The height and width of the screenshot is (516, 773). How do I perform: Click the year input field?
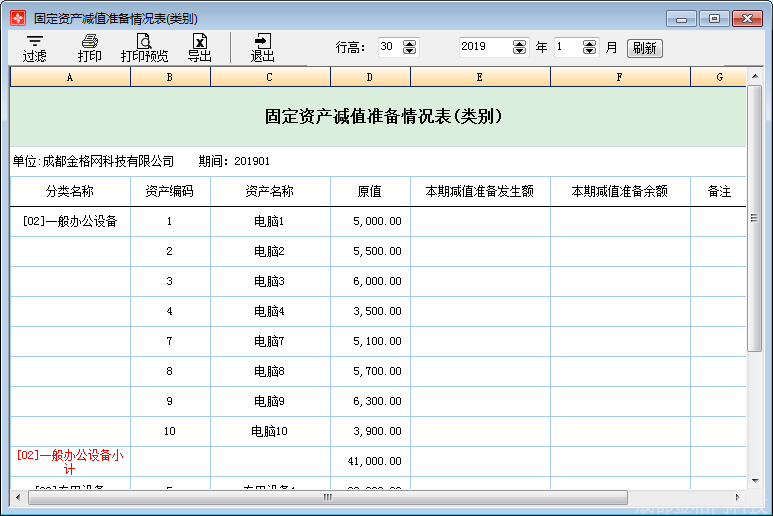tap(483, 47)
